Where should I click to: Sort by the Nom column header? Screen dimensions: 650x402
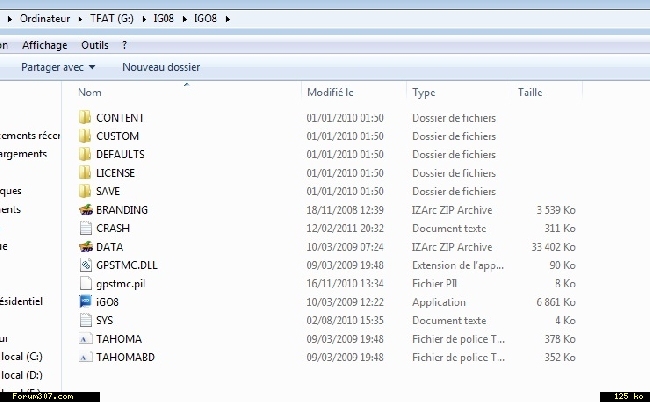(x=90, y=92)
